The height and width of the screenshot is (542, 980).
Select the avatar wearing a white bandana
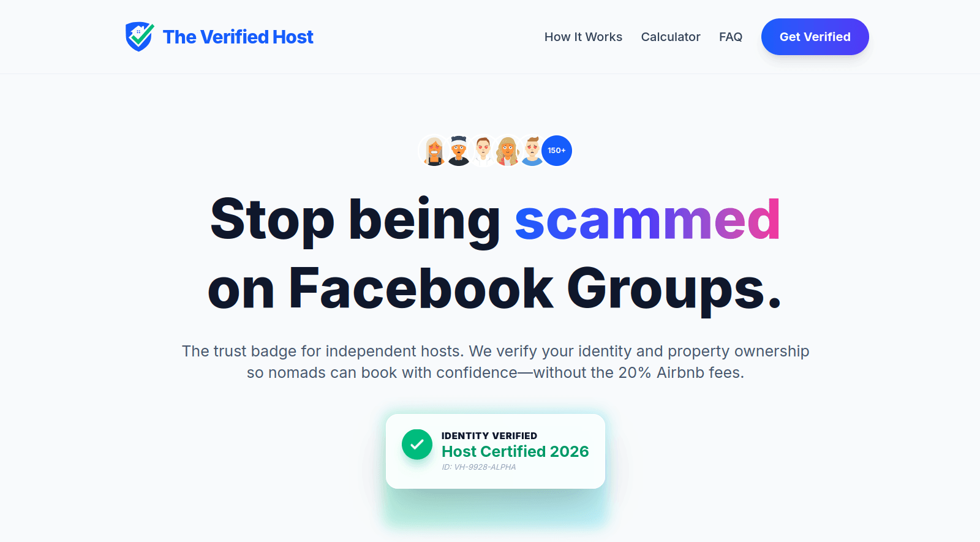coord(459,150)
